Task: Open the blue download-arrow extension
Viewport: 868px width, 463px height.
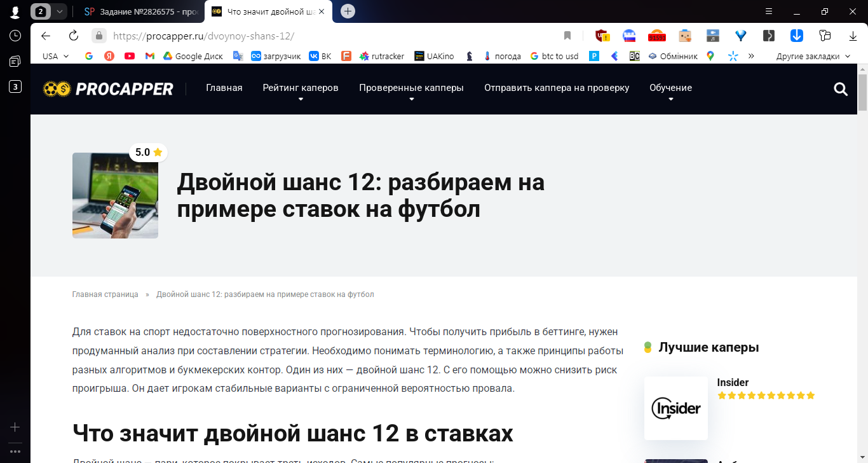Action: [x=797, y=36]
